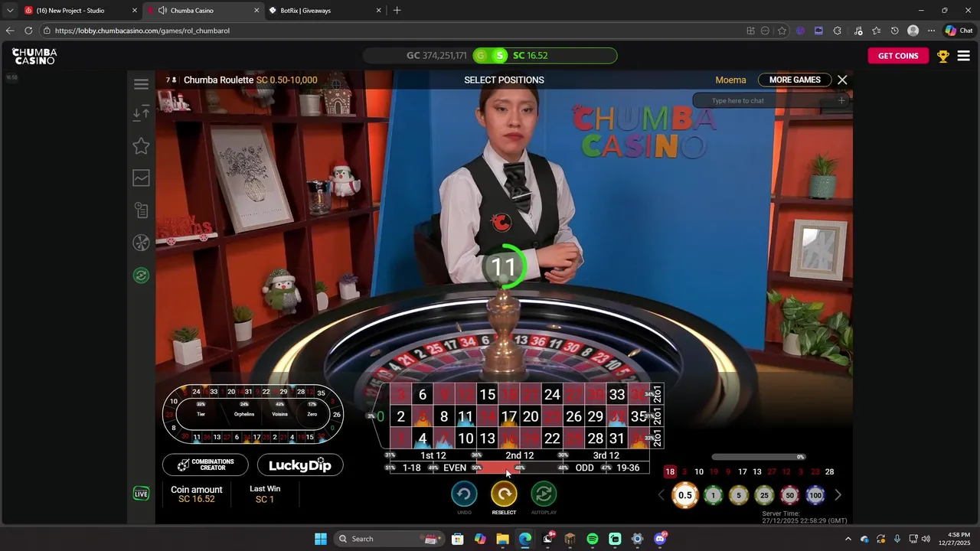This screenshot has height=551, width=980.
Task: Open the Chumba Casino main hamburger menu
Action: 964,56
